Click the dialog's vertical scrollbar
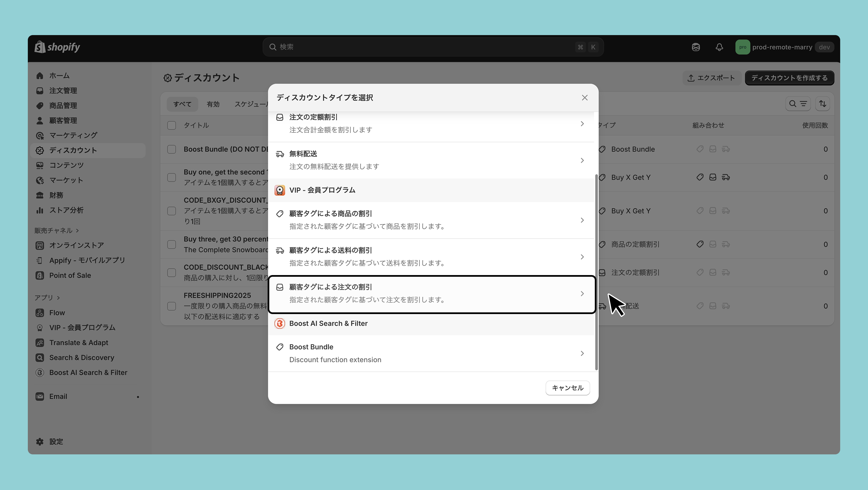 [x=596, y=272]
